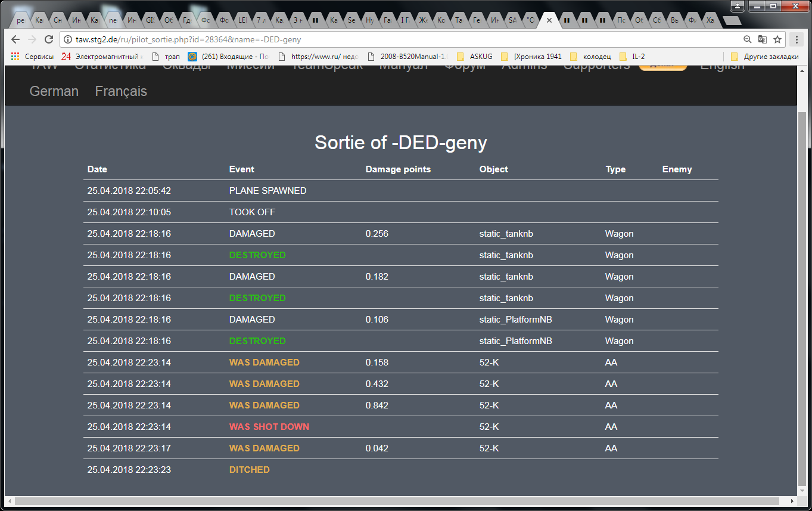
Task: Open the Сервисы apps shortcut
Action: (33, 57)
